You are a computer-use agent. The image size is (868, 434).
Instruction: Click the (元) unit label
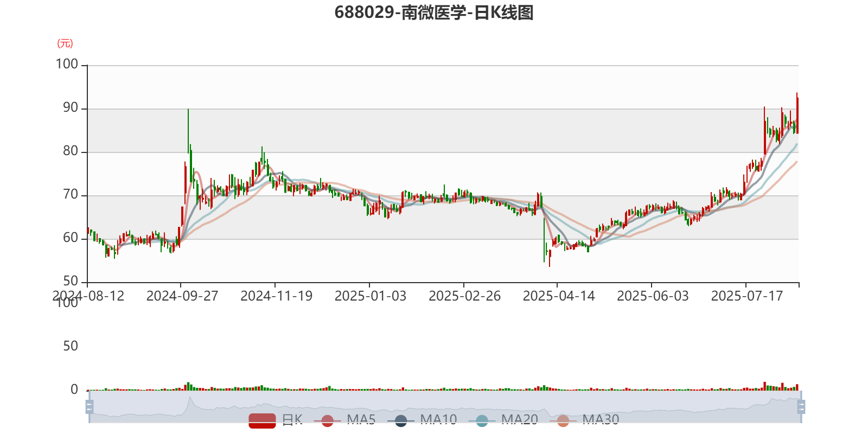[x=65, y=43]
